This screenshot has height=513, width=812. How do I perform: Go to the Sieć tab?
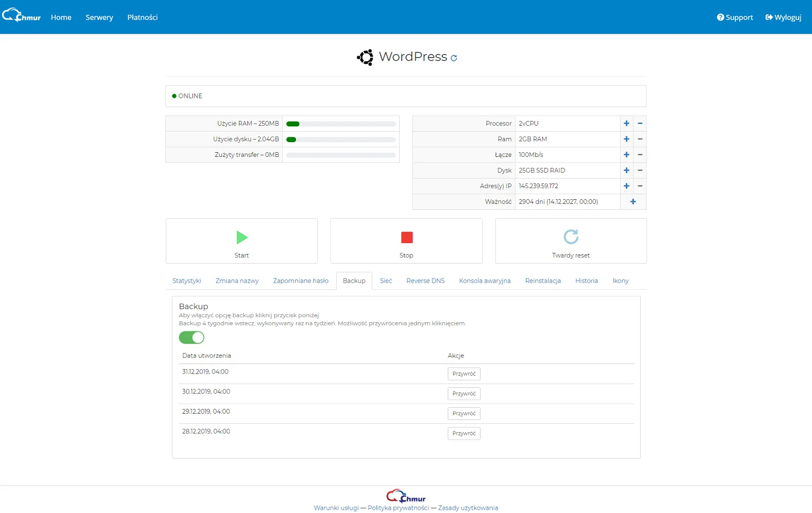click(386, 281)
